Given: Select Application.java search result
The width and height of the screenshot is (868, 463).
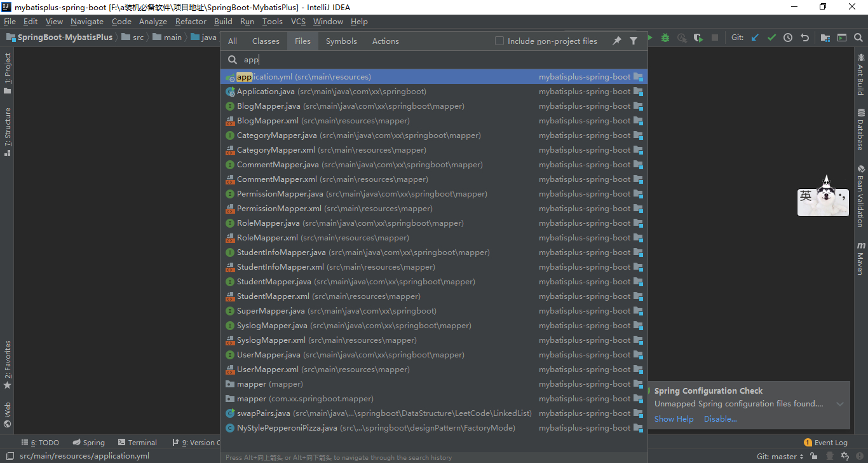Looking at the screenshot, I should (434, 92).
